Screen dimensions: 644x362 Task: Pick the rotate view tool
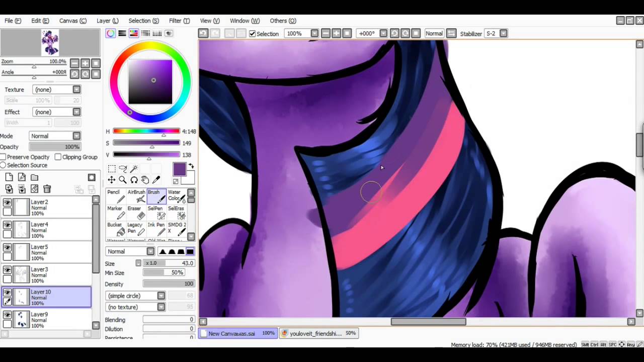click(x=134, y=180)
